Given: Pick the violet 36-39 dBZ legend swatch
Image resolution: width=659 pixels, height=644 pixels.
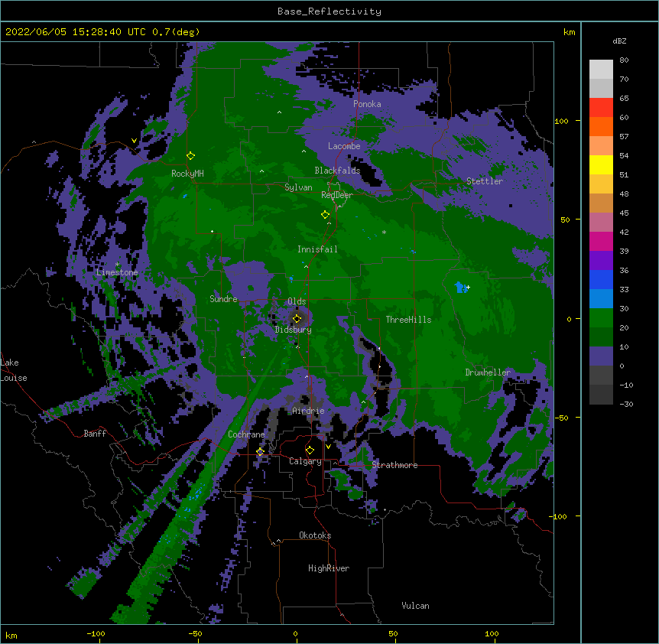Looking at the screenshot, I should [x=601, y=261].
